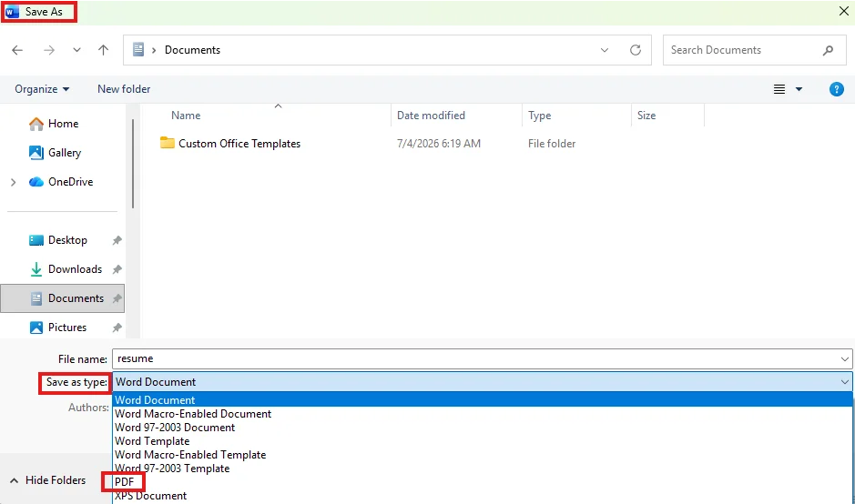
Task: Click the pin icon beside Downloads
Action: (x=117, y=269)
